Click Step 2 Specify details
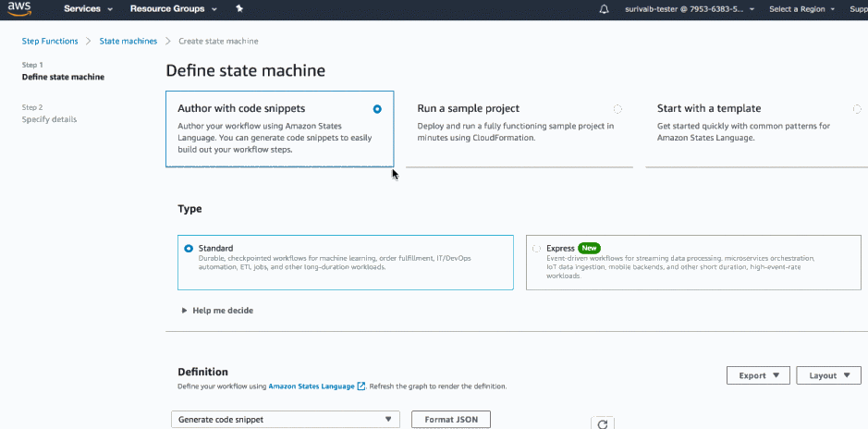 click(x=49, y=114)
